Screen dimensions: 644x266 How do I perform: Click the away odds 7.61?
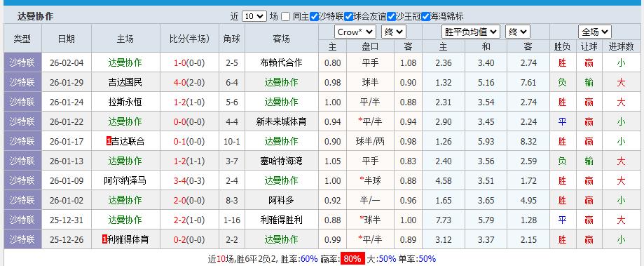click(x=528, y=83)
